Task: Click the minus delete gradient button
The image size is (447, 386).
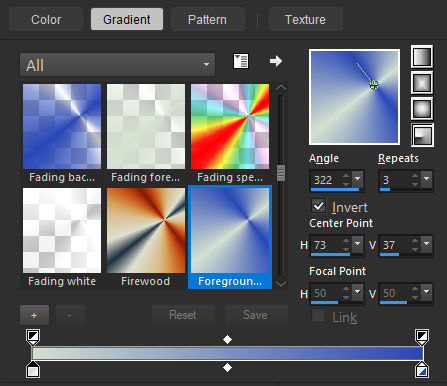Action: click(x=69, y=315)
